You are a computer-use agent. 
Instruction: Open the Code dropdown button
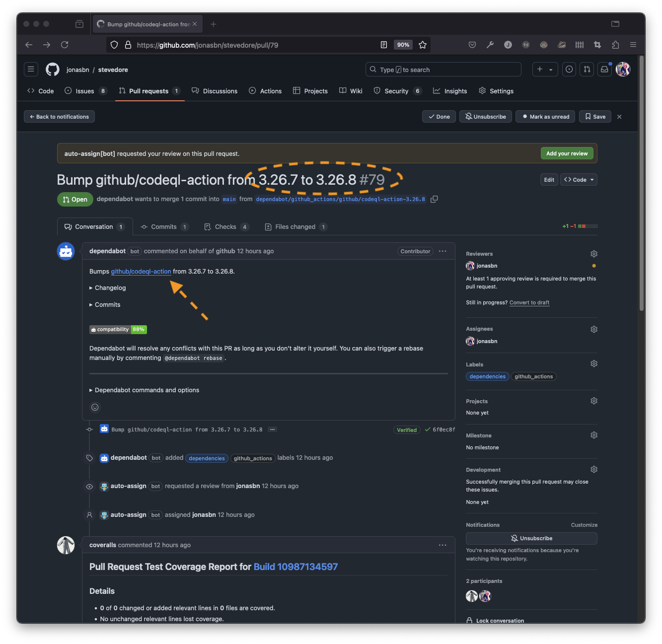click(579, 180)
